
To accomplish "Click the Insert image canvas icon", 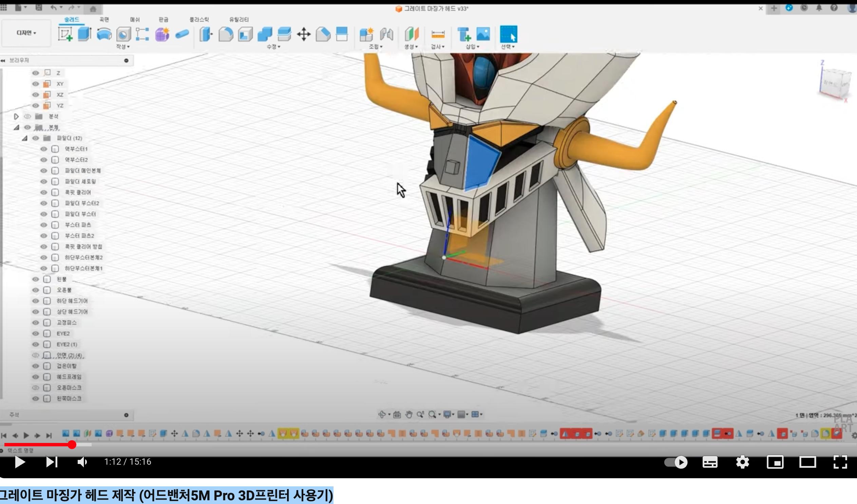I will point(483,34).
